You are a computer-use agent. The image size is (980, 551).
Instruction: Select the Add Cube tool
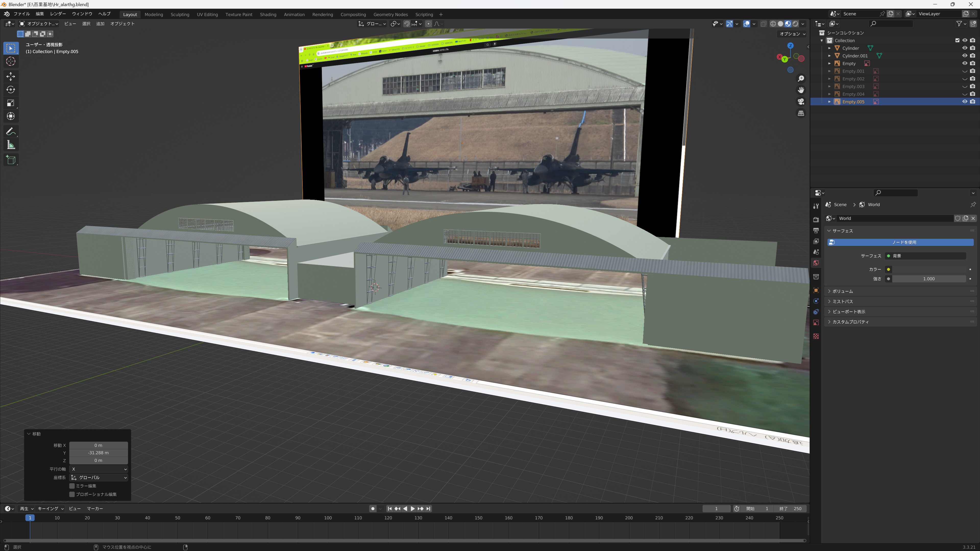click(11, 160)
